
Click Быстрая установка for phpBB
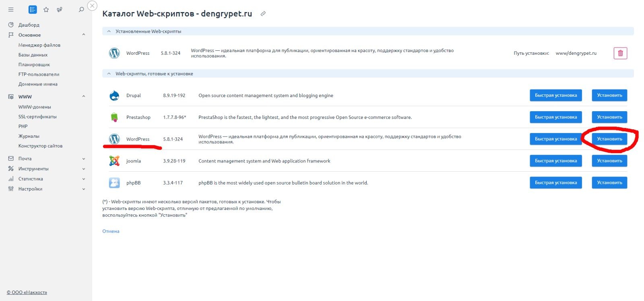[555, 183]
